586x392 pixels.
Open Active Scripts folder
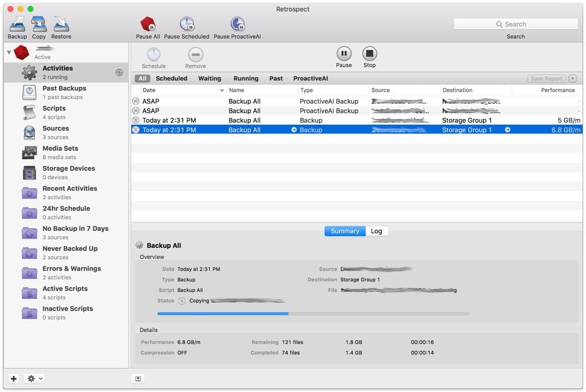click(x=66, y=292)
